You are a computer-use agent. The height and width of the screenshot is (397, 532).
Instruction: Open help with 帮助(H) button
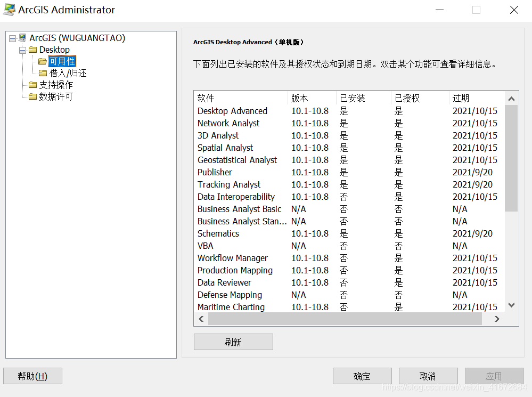33,376
